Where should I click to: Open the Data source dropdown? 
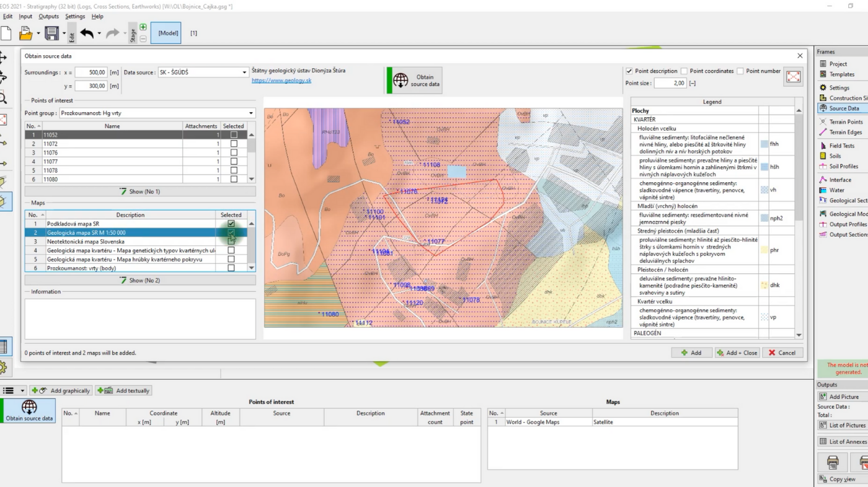pyautogui.click(x=244, y=72)
